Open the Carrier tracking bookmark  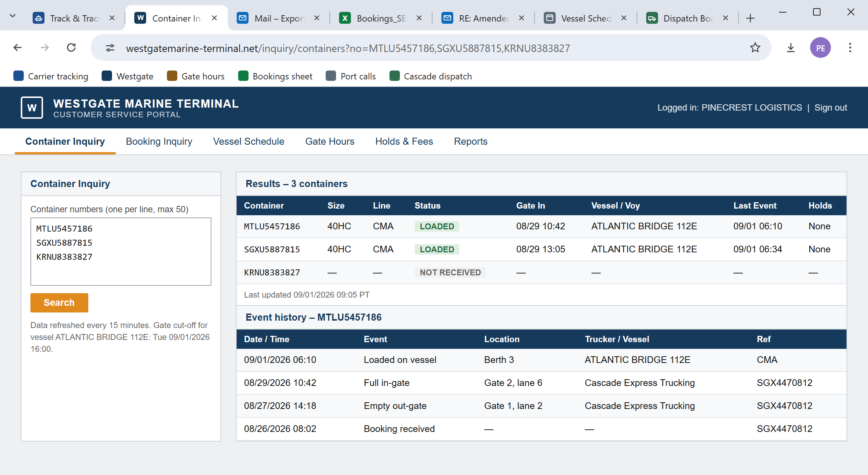pos(51,76)
